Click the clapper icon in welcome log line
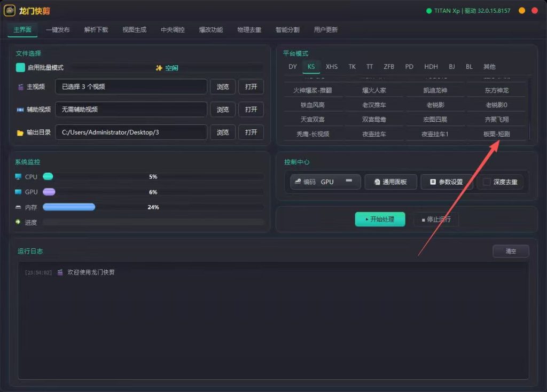Image resolution: width=547 pixels, height=392 pixels. coord(60,272)
